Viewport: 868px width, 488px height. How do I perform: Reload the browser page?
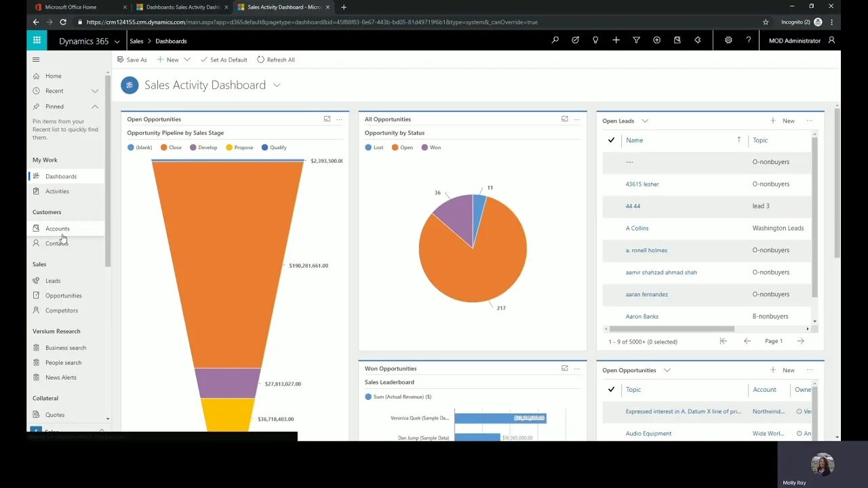point(63,22)
